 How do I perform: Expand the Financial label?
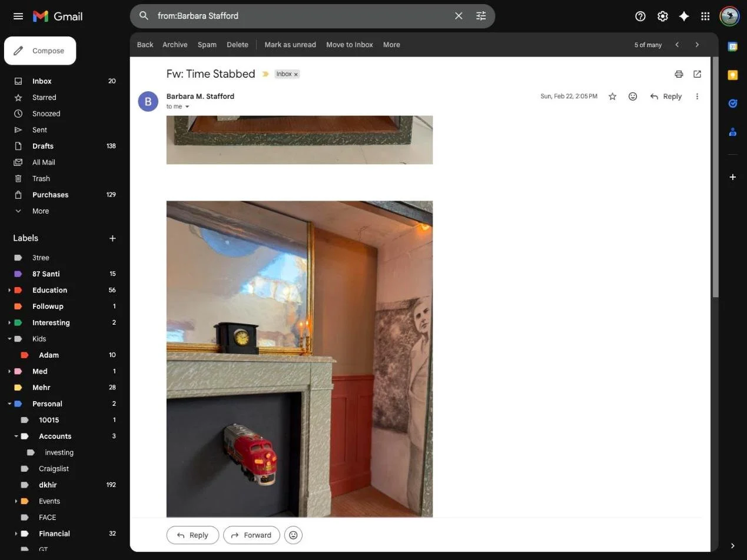point(16,534)
